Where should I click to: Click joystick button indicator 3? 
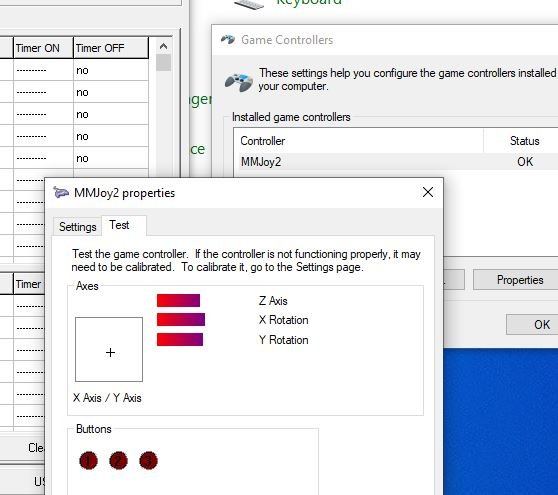148,461
